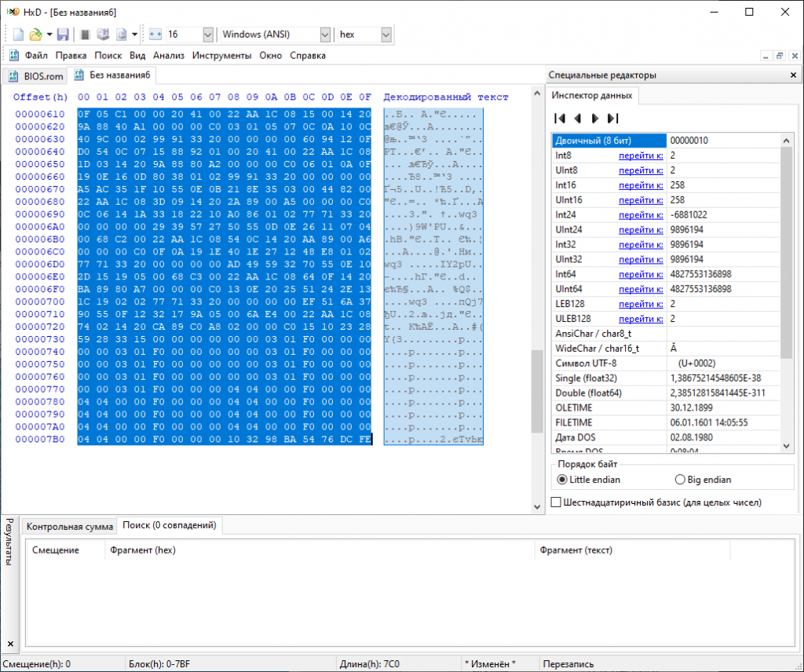Click document icon left of Файл menu
The width and height of the screenshot is (804, 672).
14,56
